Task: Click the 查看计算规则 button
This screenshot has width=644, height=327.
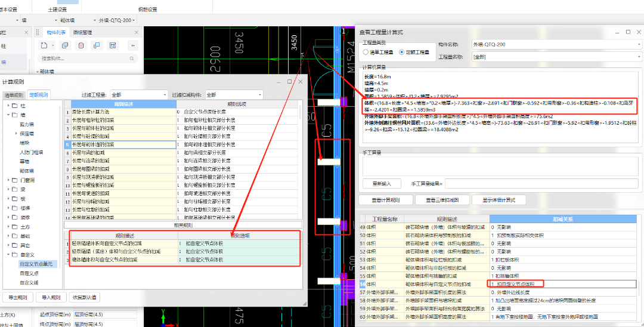Action: coord(386,200)
